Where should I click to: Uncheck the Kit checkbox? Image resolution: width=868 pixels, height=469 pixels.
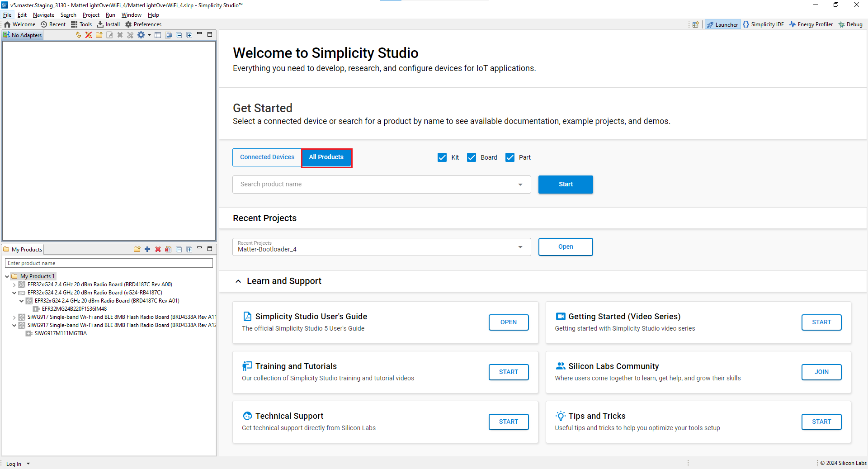[x=442, y=157]
